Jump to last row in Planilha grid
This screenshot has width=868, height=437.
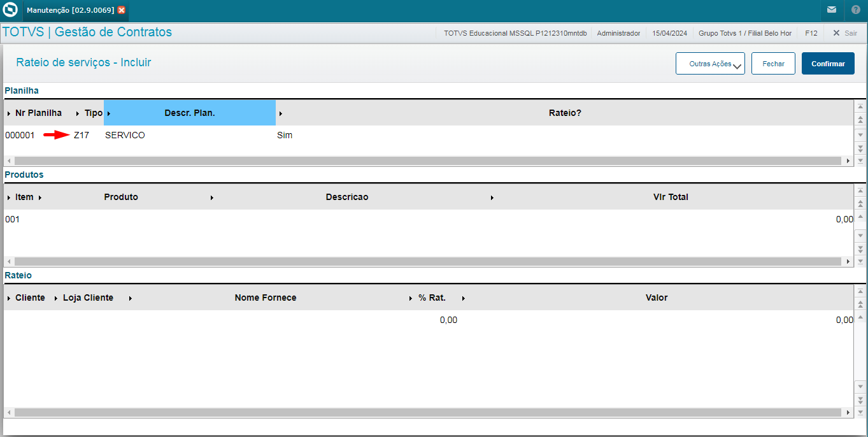[x=860, y=160]
